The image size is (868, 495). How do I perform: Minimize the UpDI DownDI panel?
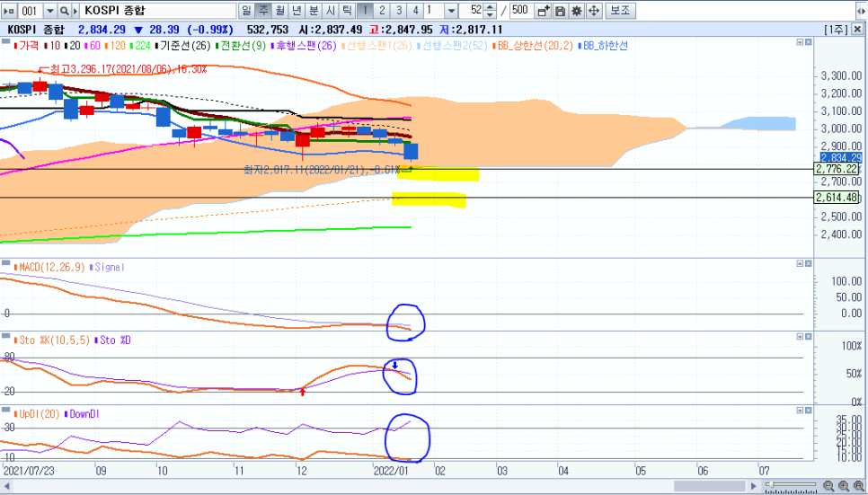[800, 411]
